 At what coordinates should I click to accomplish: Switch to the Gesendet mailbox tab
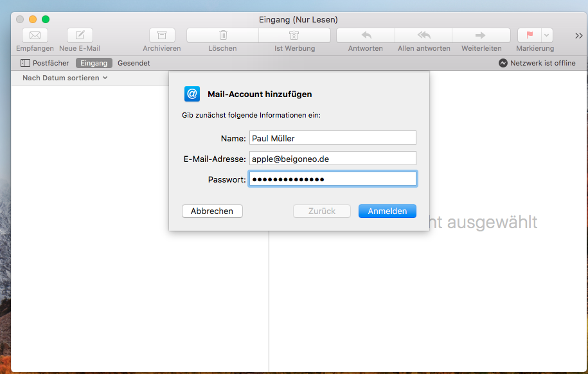[134, 63]
